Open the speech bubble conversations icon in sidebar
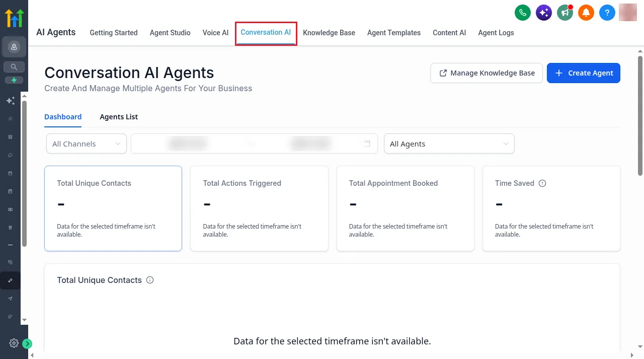This screenshot has width=644, height=359. coord(11,155)
